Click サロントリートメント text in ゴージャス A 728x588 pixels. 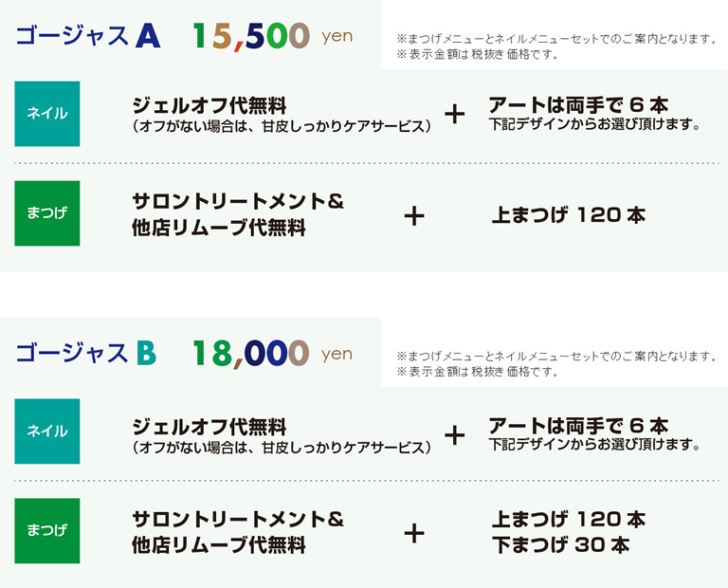coord(237,202)
